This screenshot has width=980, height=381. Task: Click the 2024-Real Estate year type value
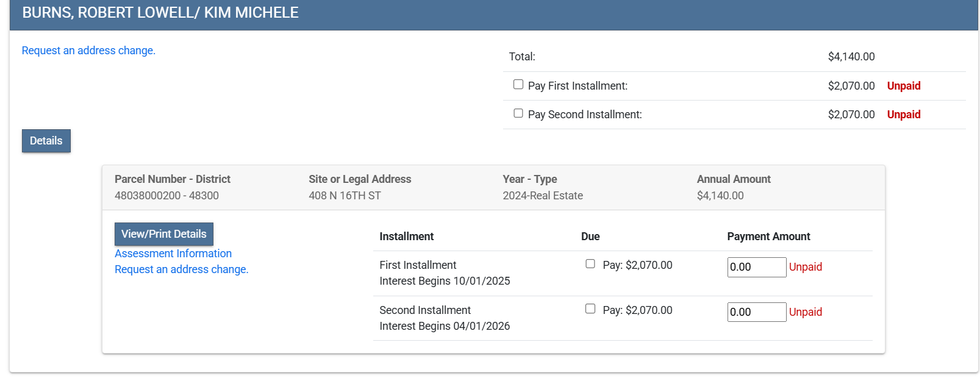point(542,196)
